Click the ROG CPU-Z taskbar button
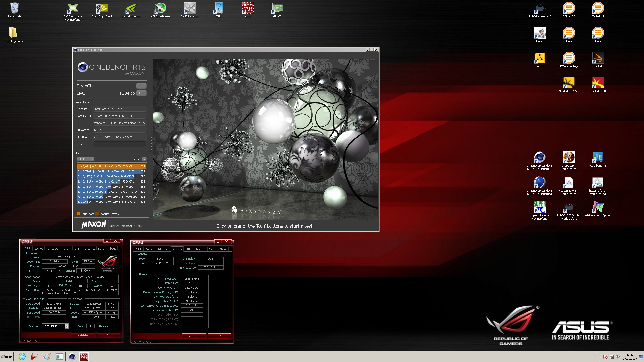Image resolution: width=644 pixels, height=362 pixels. pos(84,356)
